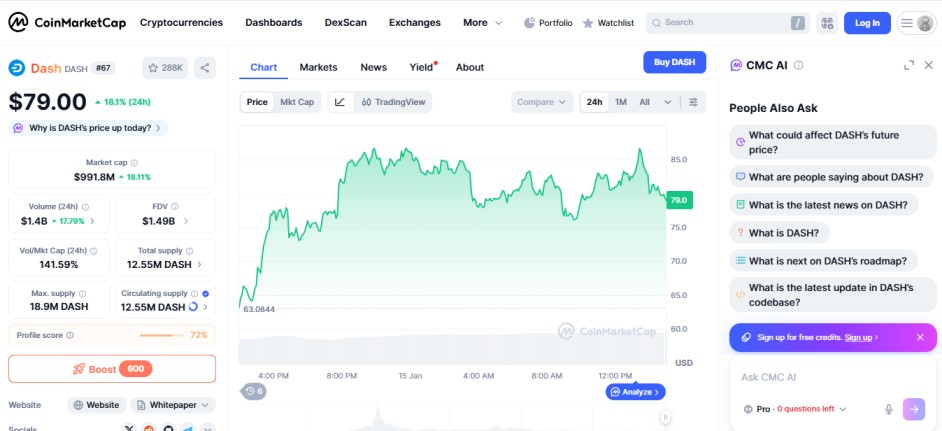Open the Exchanges menu
Viewport: 942px width, 431px height.
tap(415, 23)
